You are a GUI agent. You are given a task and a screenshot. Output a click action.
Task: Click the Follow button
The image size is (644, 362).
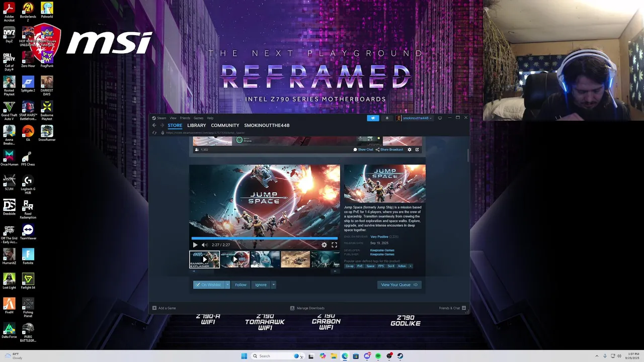point(240,285)
